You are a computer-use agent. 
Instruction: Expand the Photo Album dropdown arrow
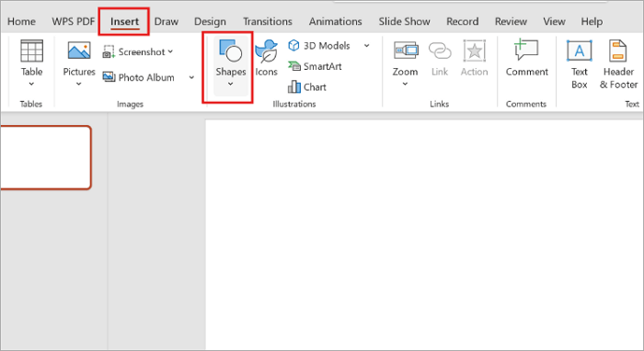point(191,77)
